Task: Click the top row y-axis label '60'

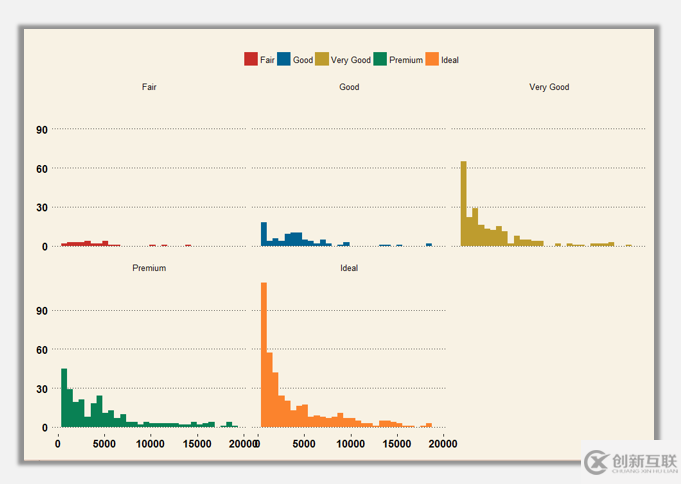Action: click(x=42, y=169)
